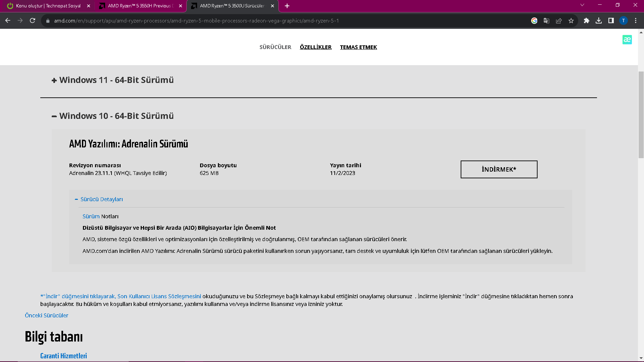644x362 pixels.
Task: Go forward to the next page
Action: click(20, 21)
